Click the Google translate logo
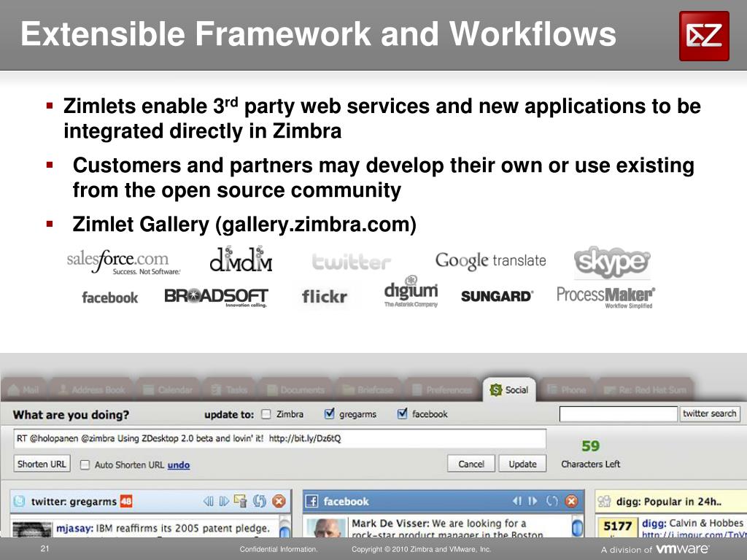Image resolution: width=747 pixels, height=560 pixels. pos(490,261)
